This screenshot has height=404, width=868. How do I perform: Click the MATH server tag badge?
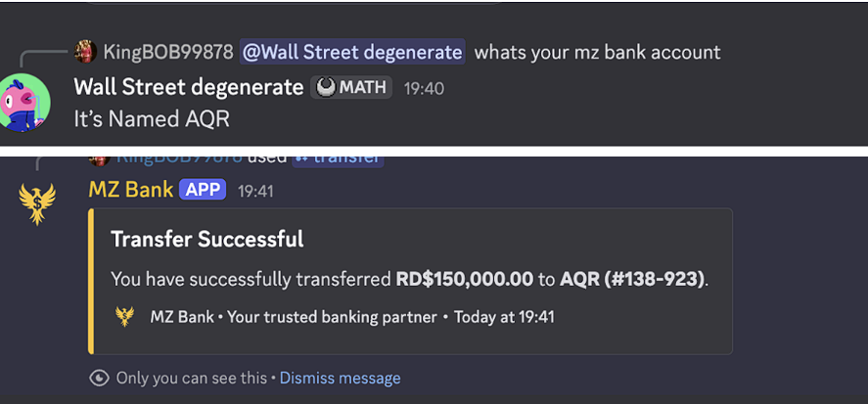pos(352,88)
